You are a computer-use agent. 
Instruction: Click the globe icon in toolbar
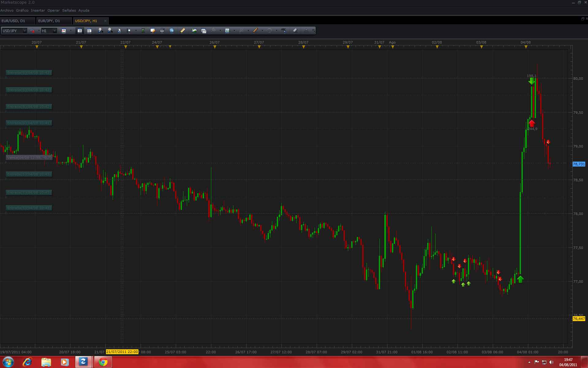pyautogui.click(x=171, y=30)
